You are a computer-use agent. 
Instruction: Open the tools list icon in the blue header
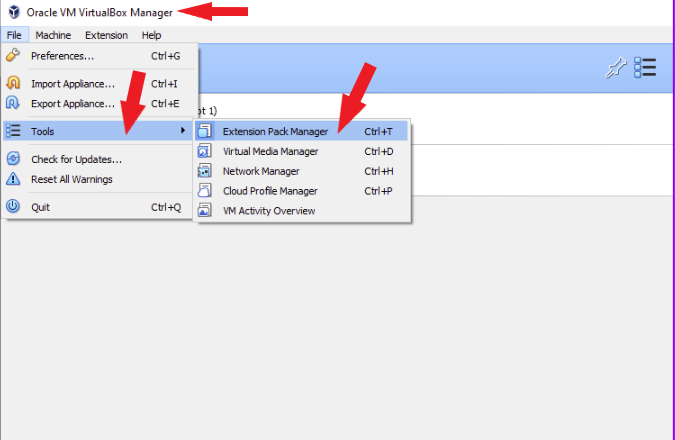pos(645,68)
